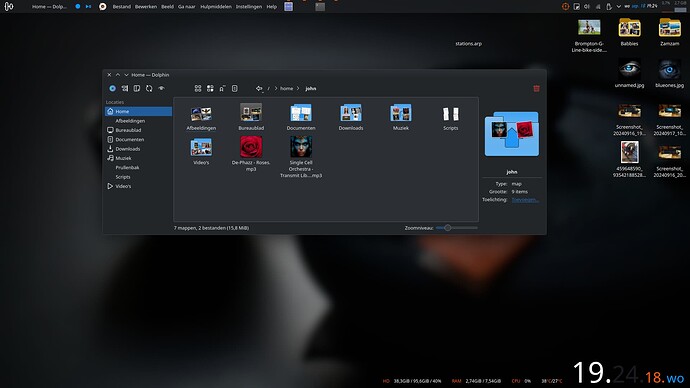Viewport: 690px width, 388px height.
Task: Click the volume icon in system tray
Action: point(587,7)
